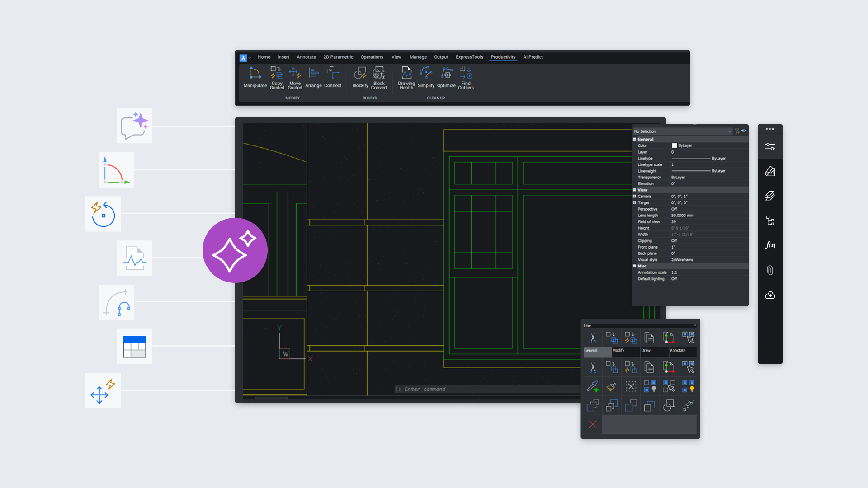Image resolution: width=868 pixels, height=488 pixels.
Task: Toggle Default lighting in the Misc section
Action: click(x=674, y=279)
